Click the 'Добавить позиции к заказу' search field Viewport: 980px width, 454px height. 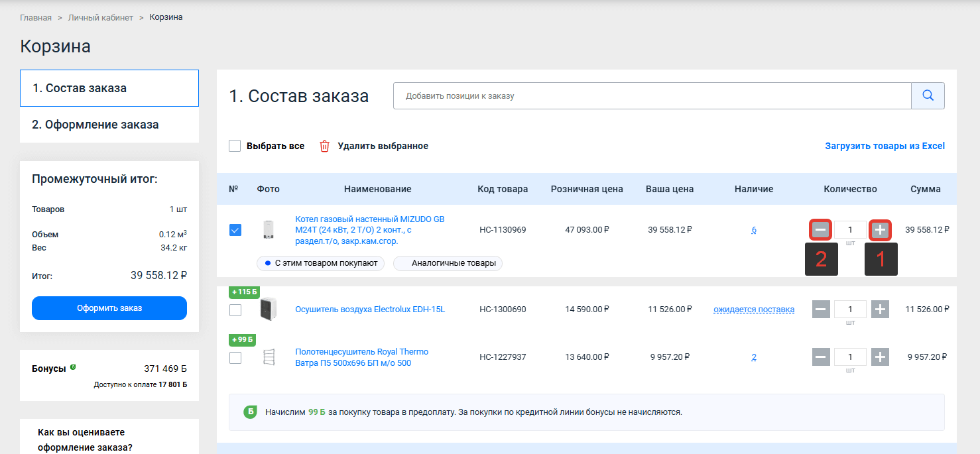[652, 96]
